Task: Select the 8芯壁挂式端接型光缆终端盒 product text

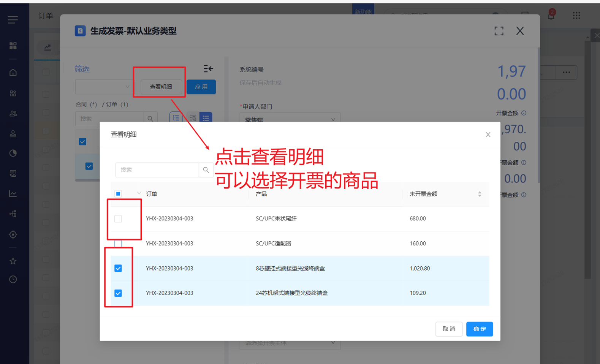Action: click(x=290, y=268)
